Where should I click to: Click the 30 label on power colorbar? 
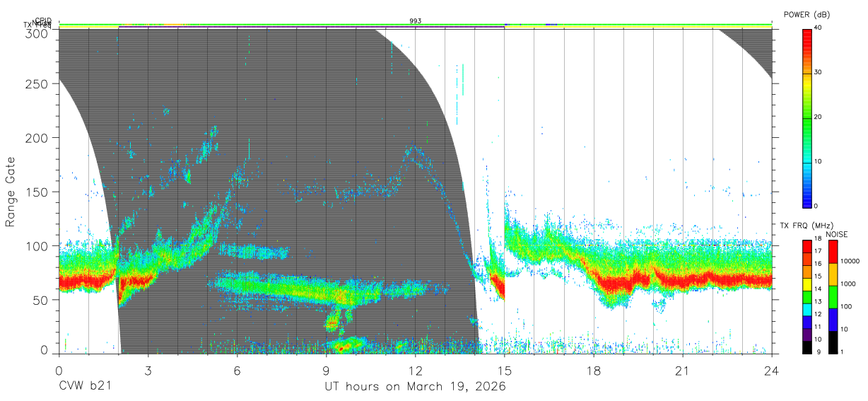pos(819,72)
